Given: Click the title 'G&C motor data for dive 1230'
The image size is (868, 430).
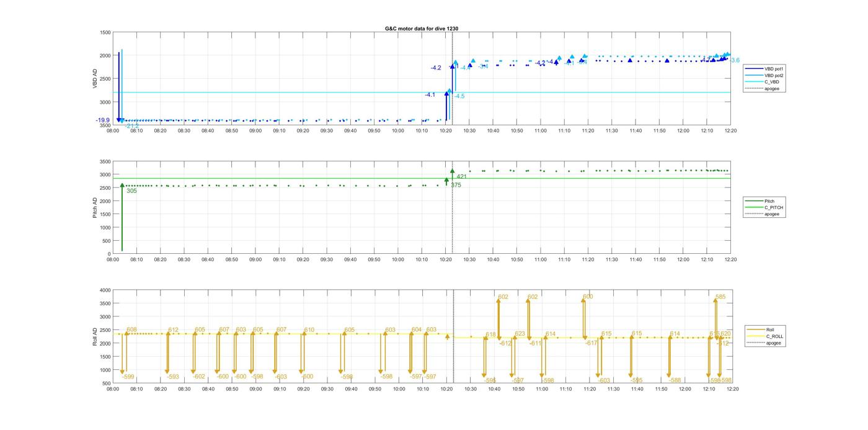Looking at the screenshot, I should coord(422,29).
